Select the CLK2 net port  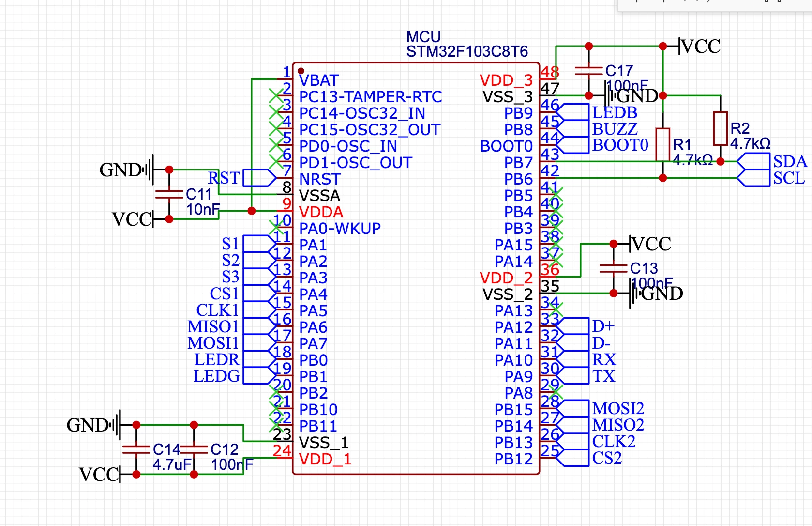pos(596,441)
